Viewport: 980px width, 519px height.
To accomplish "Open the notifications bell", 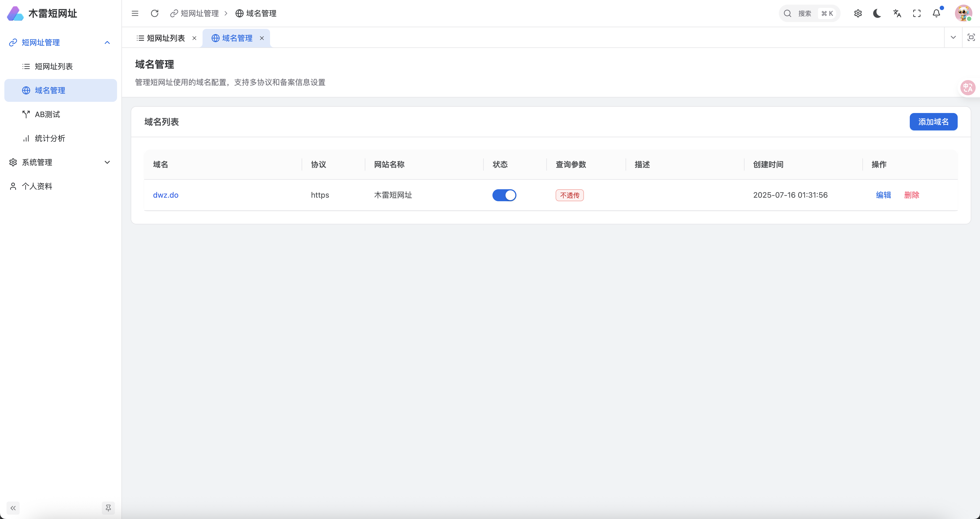I will (x=936, y=13).
